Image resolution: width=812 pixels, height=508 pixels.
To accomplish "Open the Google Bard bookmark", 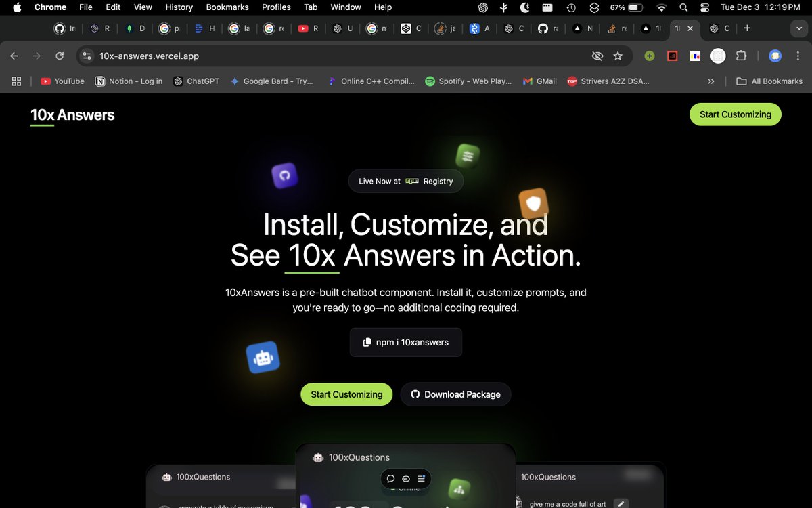I will [271, 81].
